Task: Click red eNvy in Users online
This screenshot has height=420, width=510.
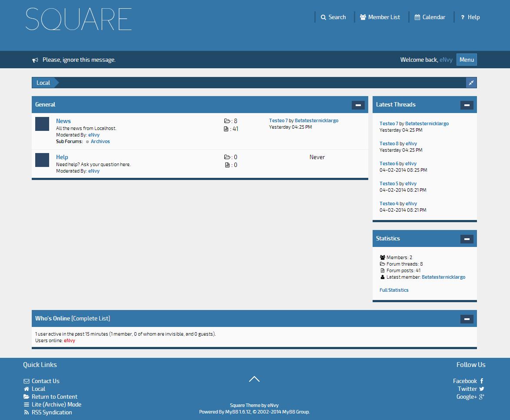Action: [70, 340]
